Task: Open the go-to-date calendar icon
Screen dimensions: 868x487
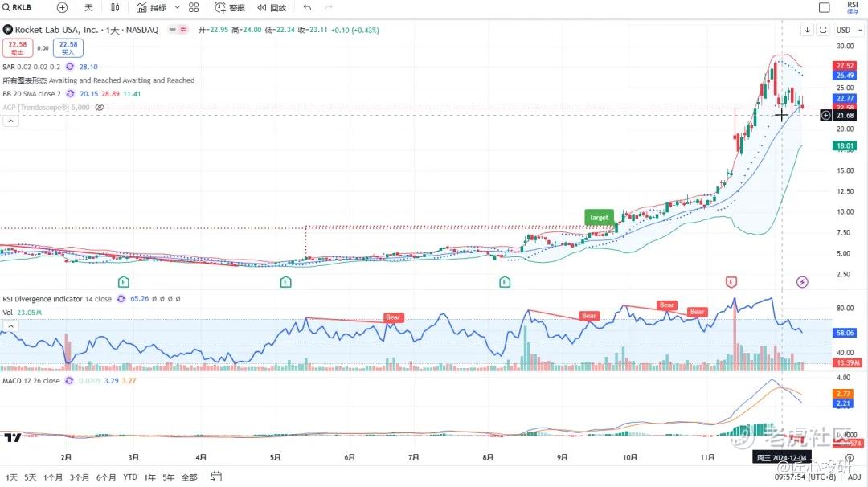Action: pyautogui.click(x=216, y=477)
